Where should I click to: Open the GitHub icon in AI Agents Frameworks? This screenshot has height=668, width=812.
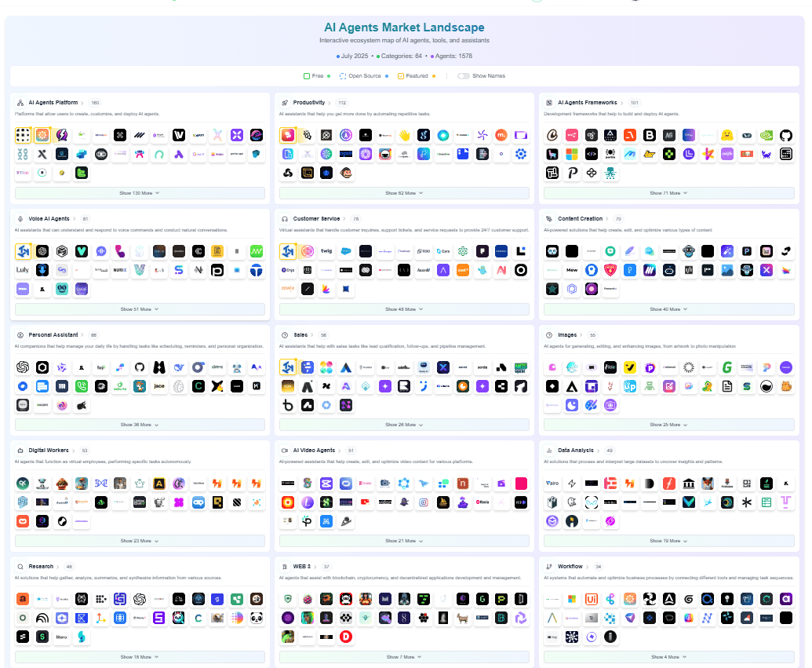click(x=785, y=135)
